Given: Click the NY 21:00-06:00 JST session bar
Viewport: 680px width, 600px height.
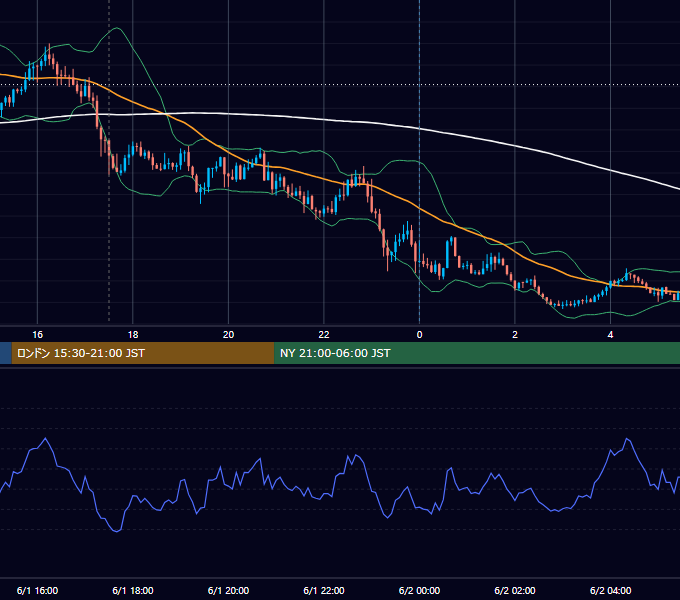Looking at the screenshot, I should (x=477, y=353).
